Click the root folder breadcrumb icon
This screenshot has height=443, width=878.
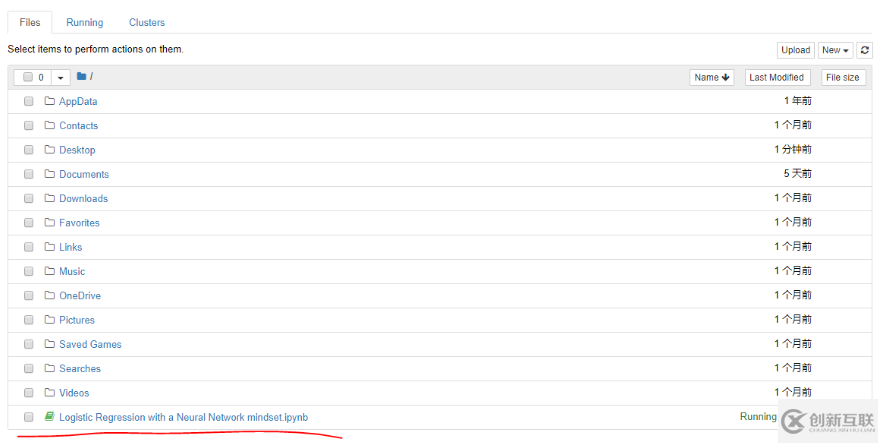[82, 77]
